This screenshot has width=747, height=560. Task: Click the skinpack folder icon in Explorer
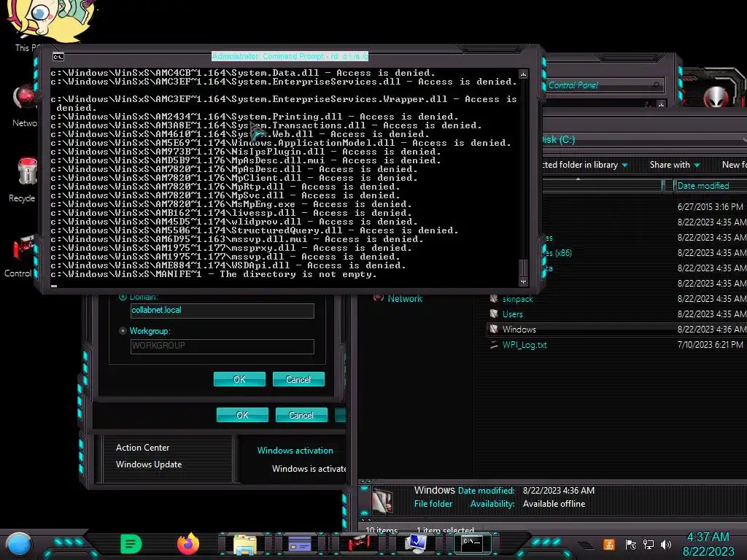pos(494,299)
